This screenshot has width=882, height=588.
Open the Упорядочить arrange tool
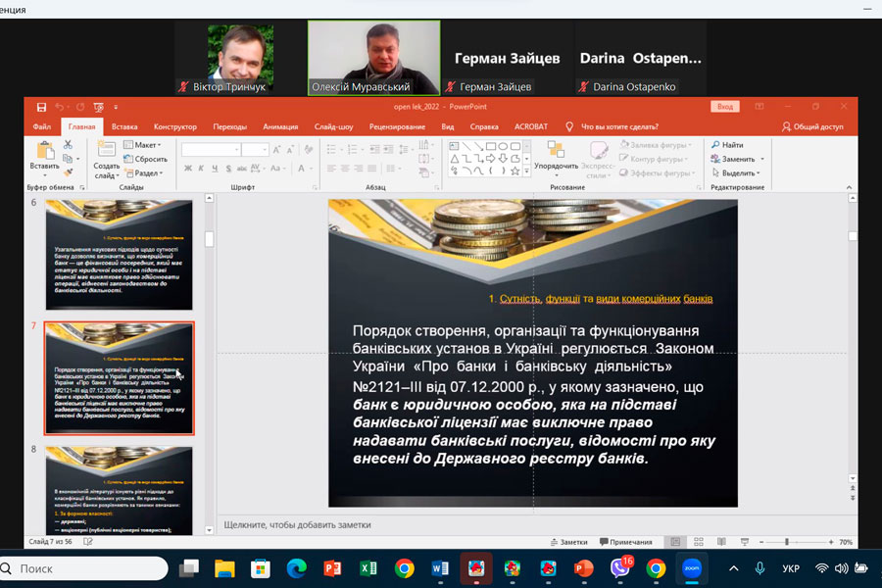(x=556, y=155)
